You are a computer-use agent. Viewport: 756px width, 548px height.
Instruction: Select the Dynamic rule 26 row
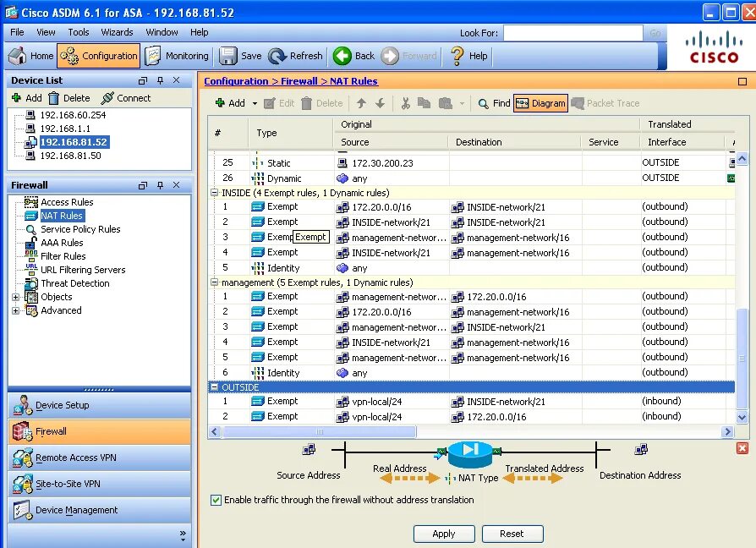click(x=473, y=178)
